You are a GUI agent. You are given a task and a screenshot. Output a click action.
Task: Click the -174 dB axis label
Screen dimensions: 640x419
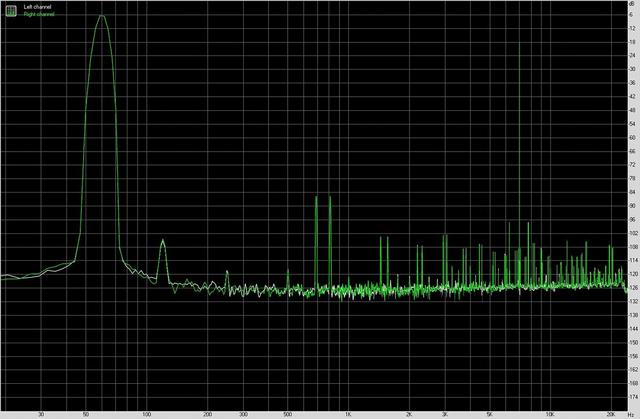634,397
